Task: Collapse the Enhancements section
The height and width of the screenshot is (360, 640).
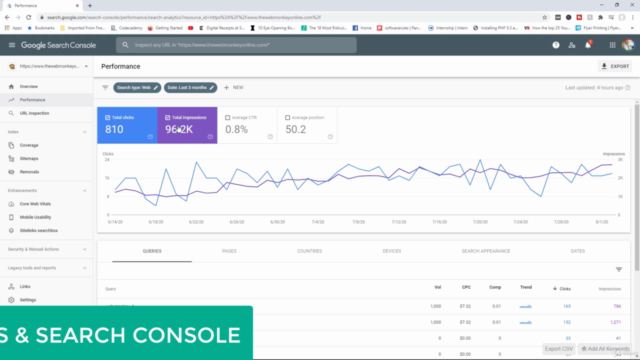Action: (x=84, y=191)
